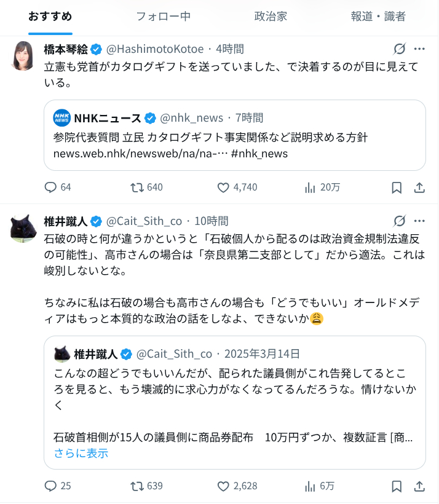The image size is (439, 504).
Task: Reply to 椎井蹴人's post with 25 replies
Action: point(51,486)
